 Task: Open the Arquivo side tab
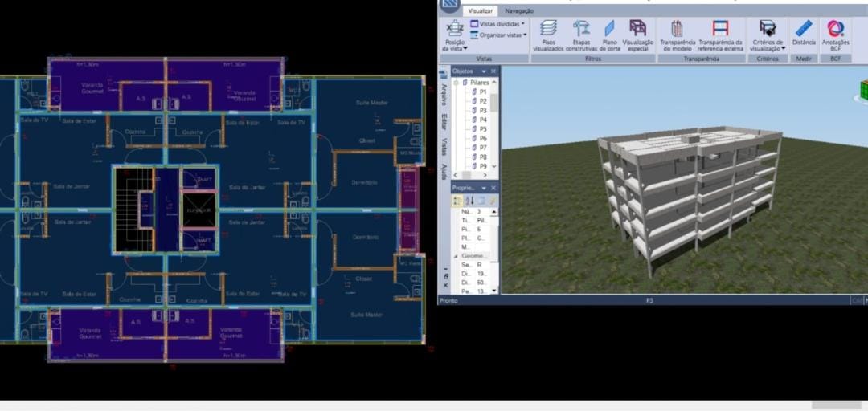coord(444,95)
